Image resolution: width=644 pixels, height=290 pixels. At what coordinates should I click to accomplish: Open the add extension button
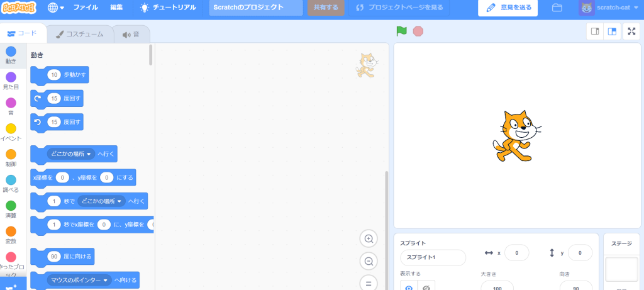(x=13, y=284)
